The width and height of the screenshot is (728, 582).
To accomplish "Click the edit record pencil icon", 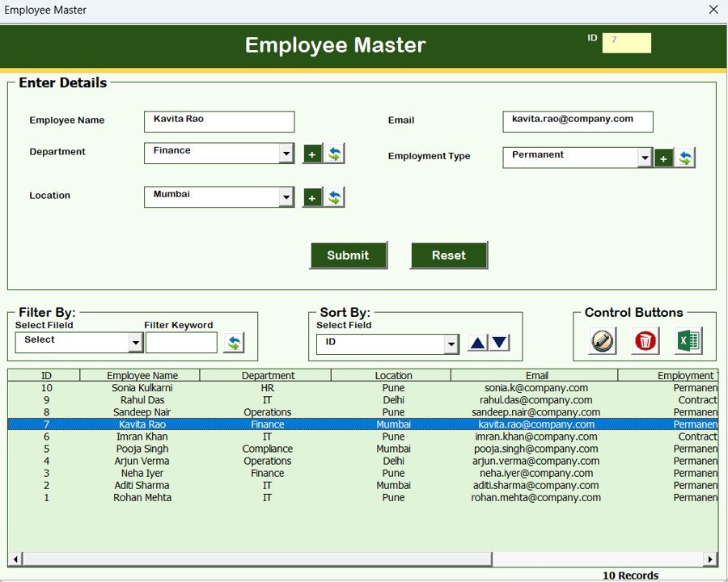I will click(602, 341).
